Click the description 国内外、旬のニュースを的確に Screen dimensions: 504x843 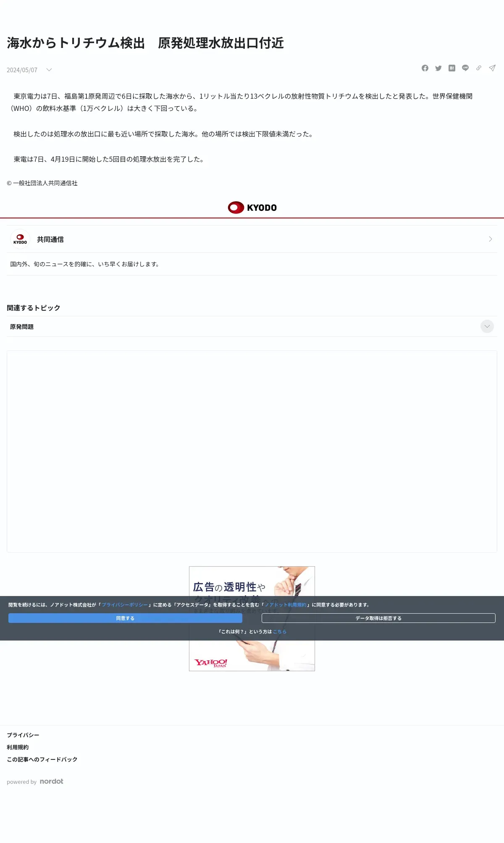(x=84, y=264)
